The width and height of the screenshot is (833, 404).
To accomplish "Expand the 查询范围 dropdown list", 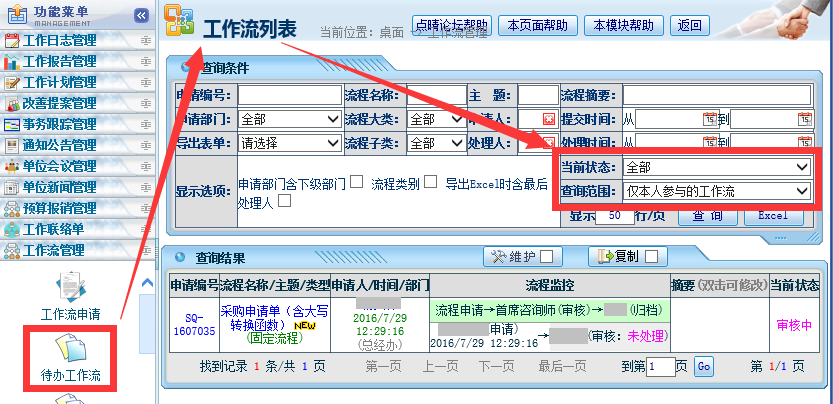I will 715,190.
